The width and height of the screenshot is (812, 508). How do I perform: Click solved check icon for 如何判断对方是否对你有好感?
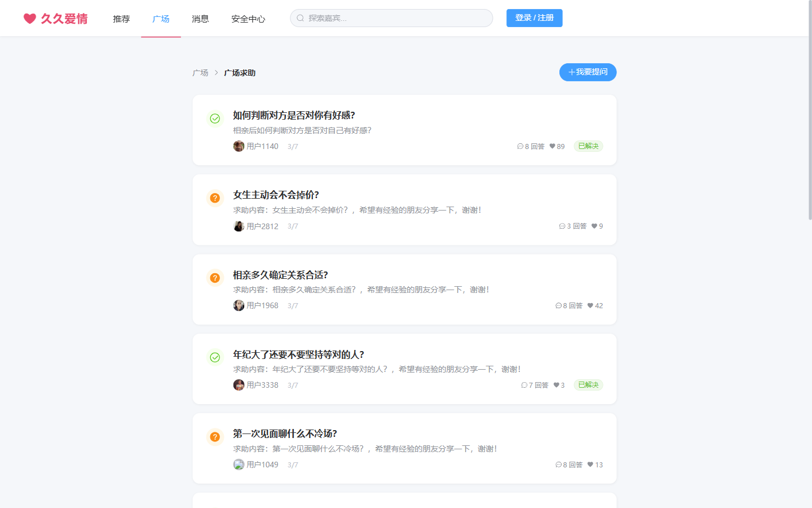point(215,119)
